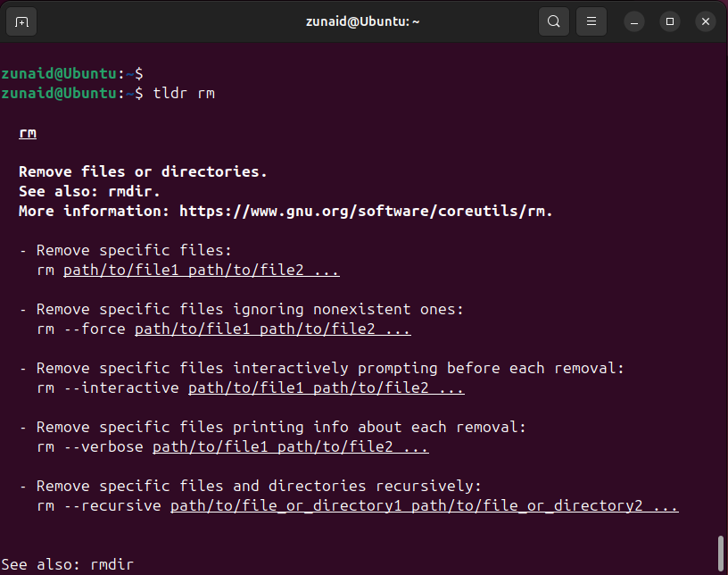Open the terminal hamburger menu
728x575 pixels.
[591, 21]
